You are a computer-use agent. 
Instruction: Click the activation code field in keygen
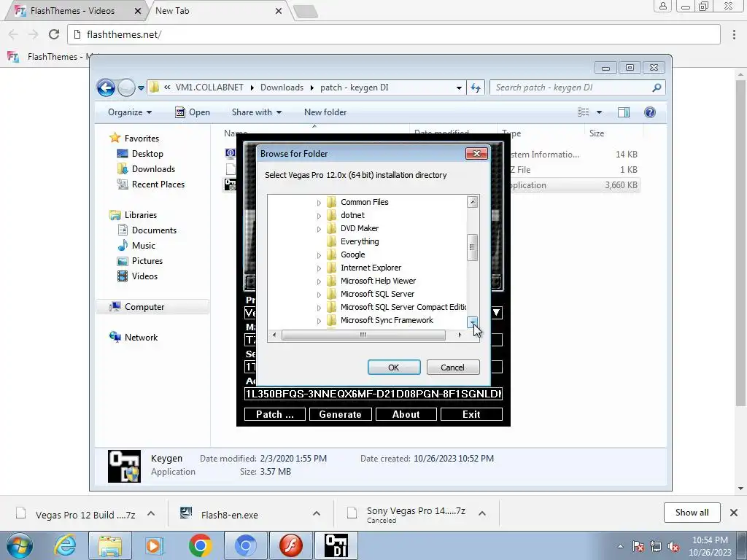tap(373, 394)
